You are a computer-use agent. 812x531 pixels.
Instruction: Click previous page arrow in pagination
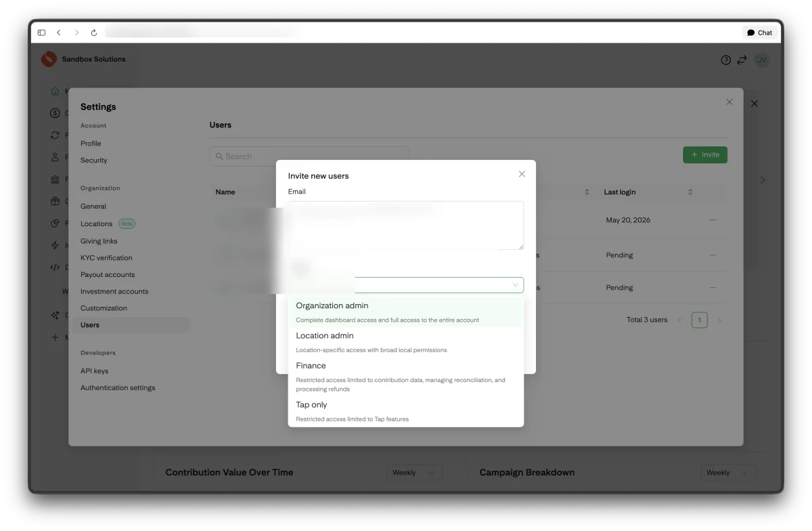coord(679,320)
